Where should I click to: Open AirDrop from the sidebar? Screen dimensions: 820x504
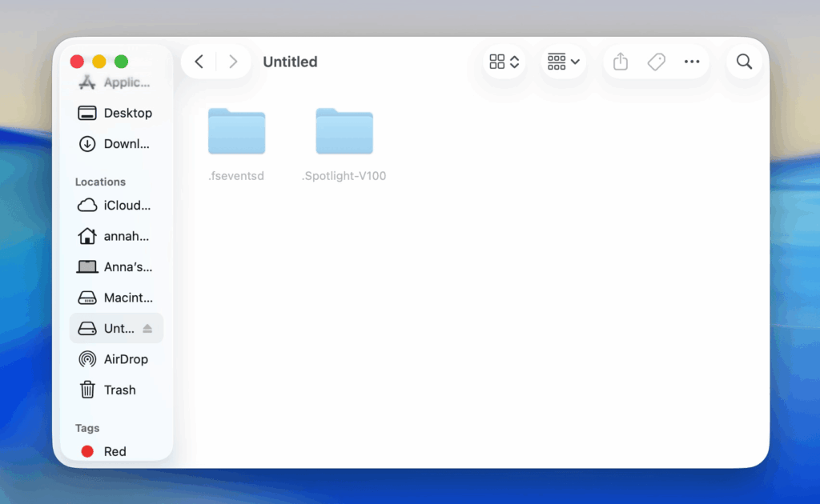[x=116, y=359]
